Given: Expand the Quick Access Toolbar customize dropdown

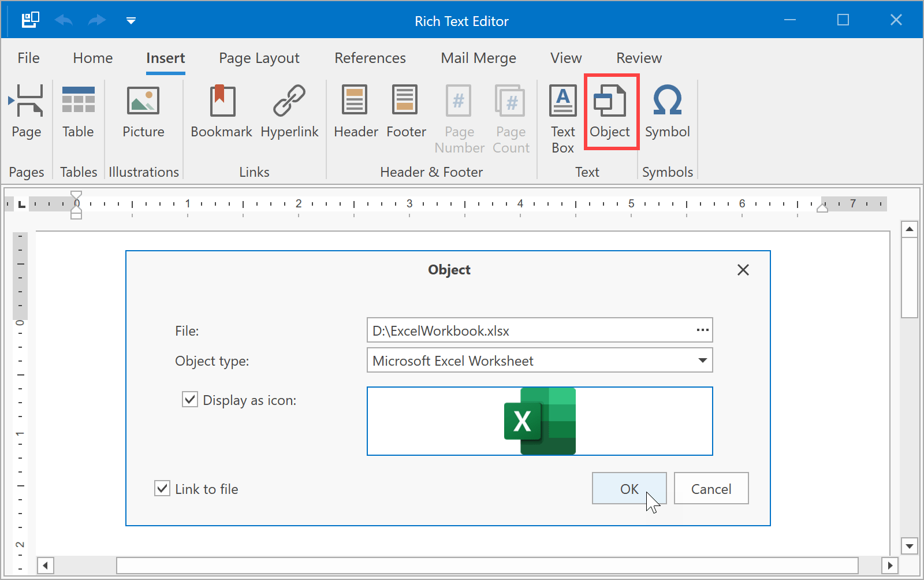Looking at the screenshot, I should [131, 21].
